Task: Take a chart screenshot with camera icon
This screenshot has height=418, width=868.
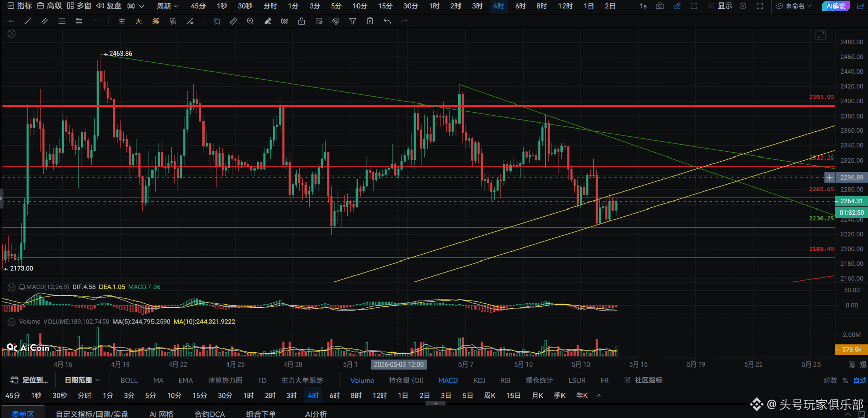Action: [660, 6]
